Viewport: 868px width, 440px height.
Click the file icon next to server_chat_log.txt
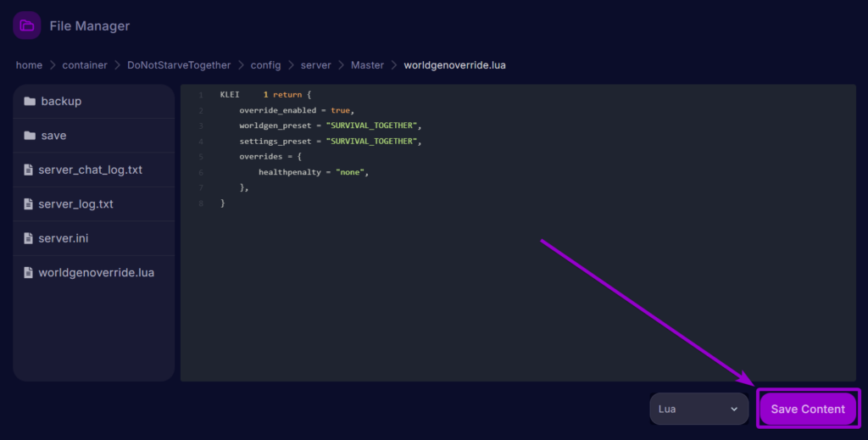[x=29, y=170]
